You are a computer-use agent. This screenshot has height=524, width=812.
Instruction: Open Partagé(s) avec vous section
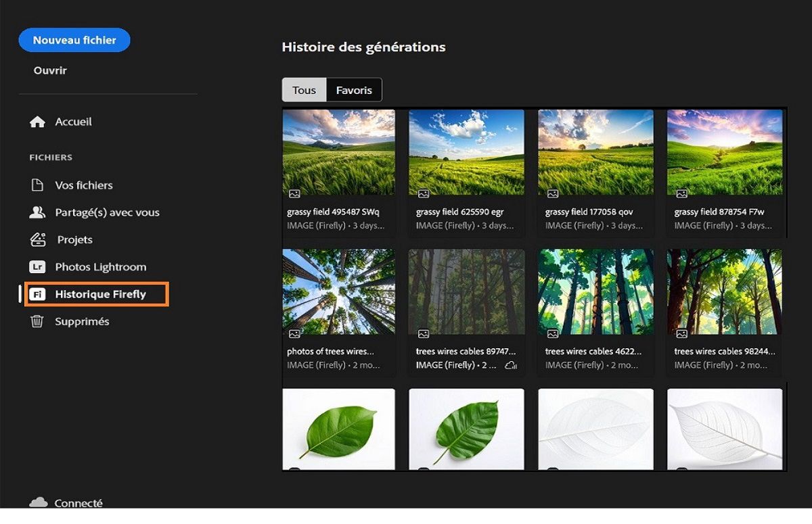pyautogui.click(x=107, y=212)
